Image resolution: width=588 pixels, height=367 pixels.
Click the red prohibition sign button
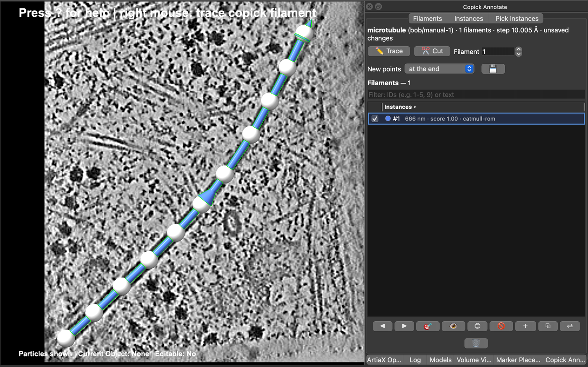[501, 326]
